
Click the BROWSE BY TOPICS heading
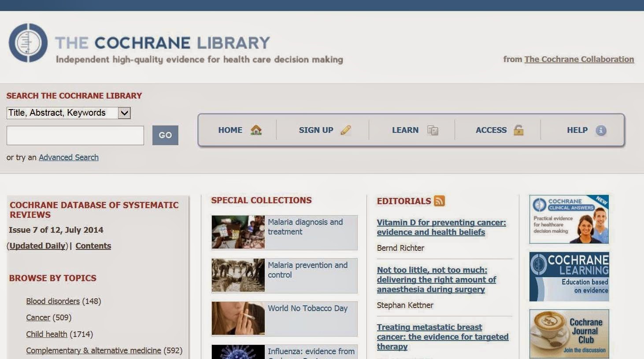tap(52, 278)
